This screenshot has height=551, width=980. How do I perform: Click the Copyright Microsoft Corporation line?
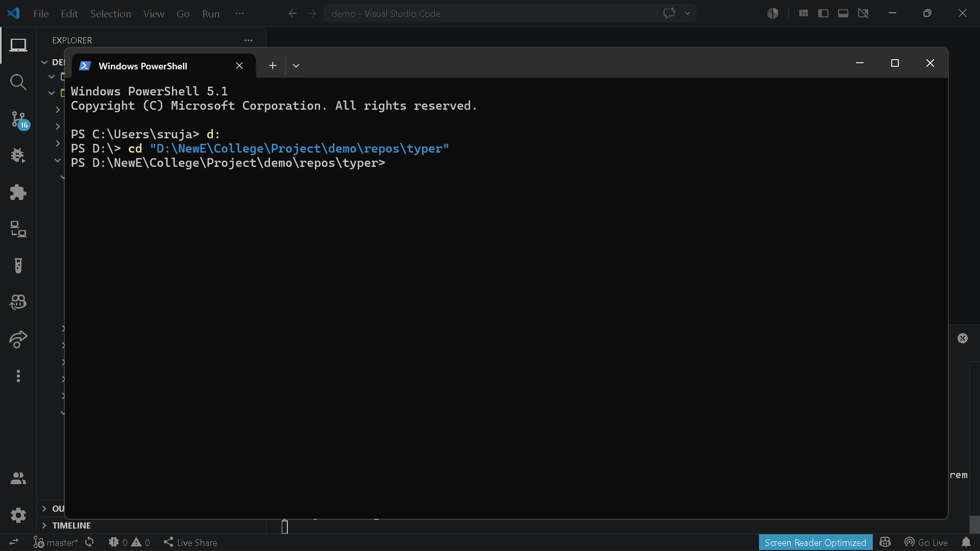pyautogui.click(x=274, y=106)
